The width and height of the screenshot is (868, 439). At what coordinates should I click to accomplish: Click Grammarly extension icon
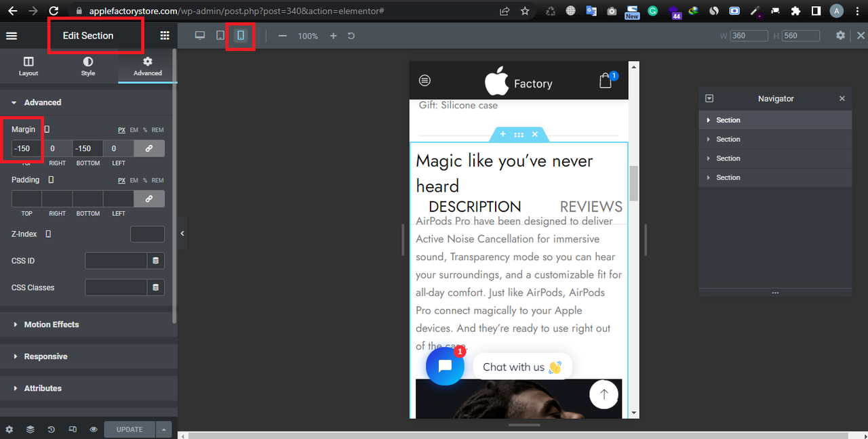653,11
